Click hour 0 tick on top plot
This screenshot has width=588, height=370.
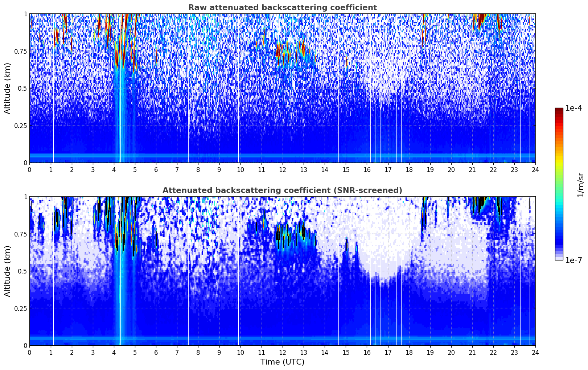pyautogui.click(x=29, y=169)
